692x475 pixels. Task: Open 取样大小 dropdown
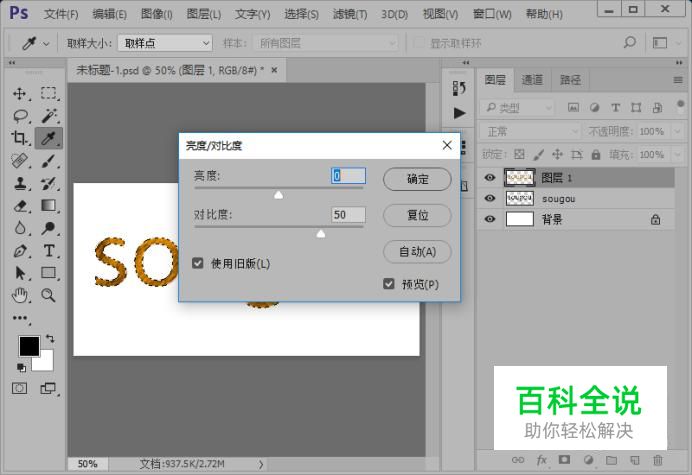tap(165, 43)
